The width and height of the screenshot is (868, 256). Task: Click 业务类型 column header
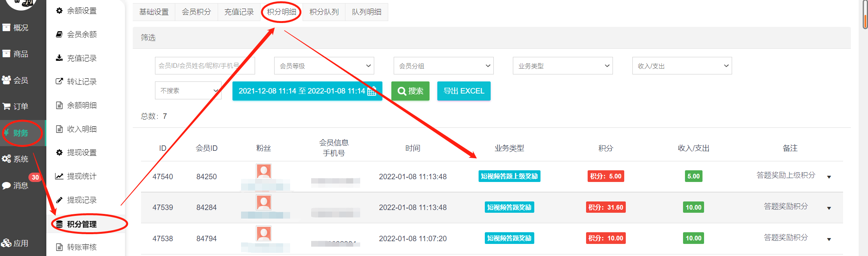pos(509,148)
